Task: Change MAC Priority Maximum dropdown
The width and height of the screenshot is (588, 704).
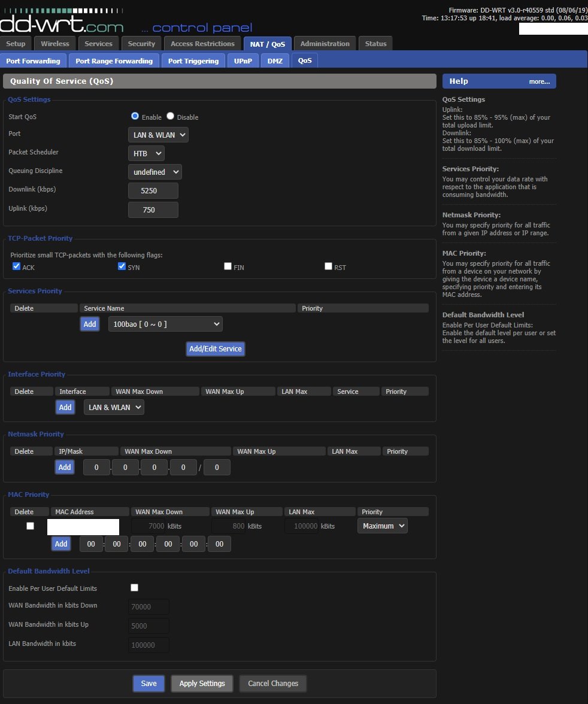Action: point(382,526)
